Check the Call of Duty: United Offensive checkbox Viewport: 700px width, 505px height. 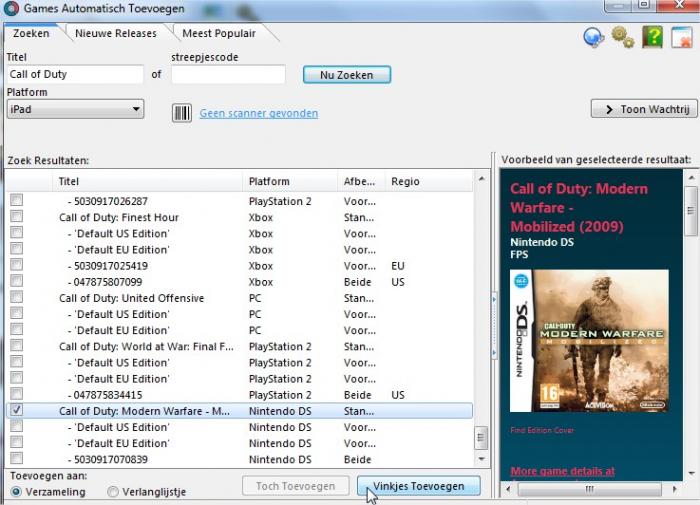17,297
